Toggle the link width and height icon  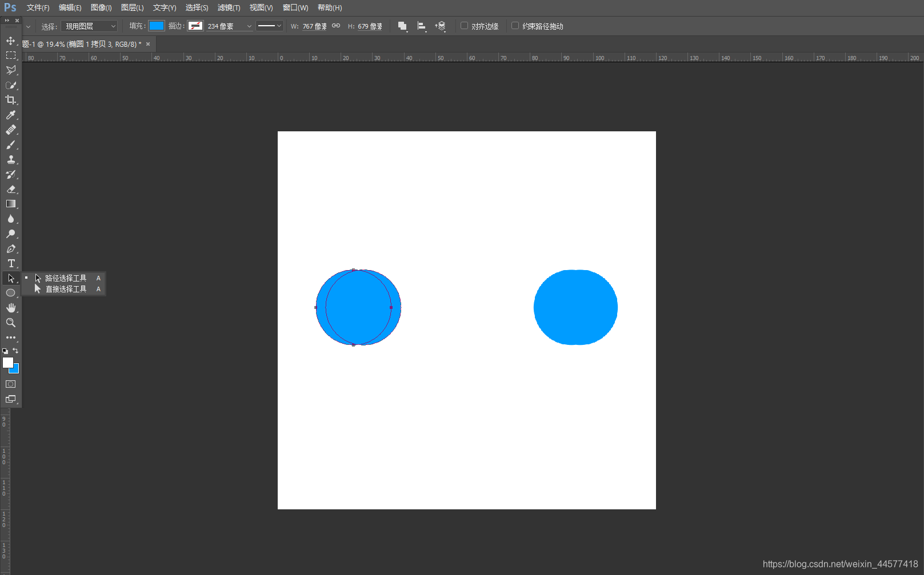pos(336,26)
